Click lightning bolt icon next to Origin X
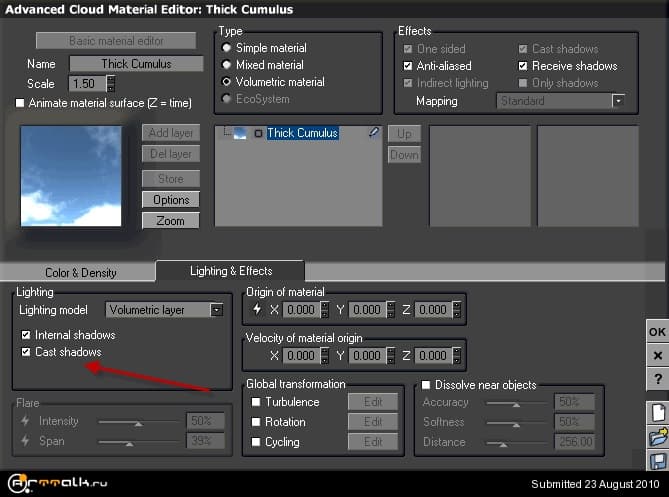Viewport: 669px width, 497px height. (256, 310)
